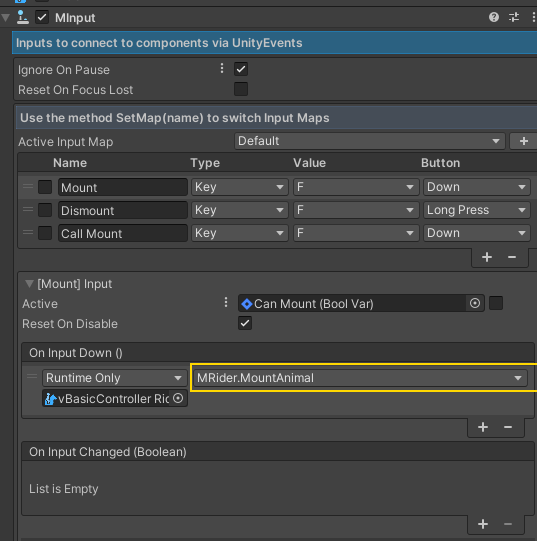Click the object picker next to Can Mount
The height and width of the screenshot is (541, 537).
point(475,303)
